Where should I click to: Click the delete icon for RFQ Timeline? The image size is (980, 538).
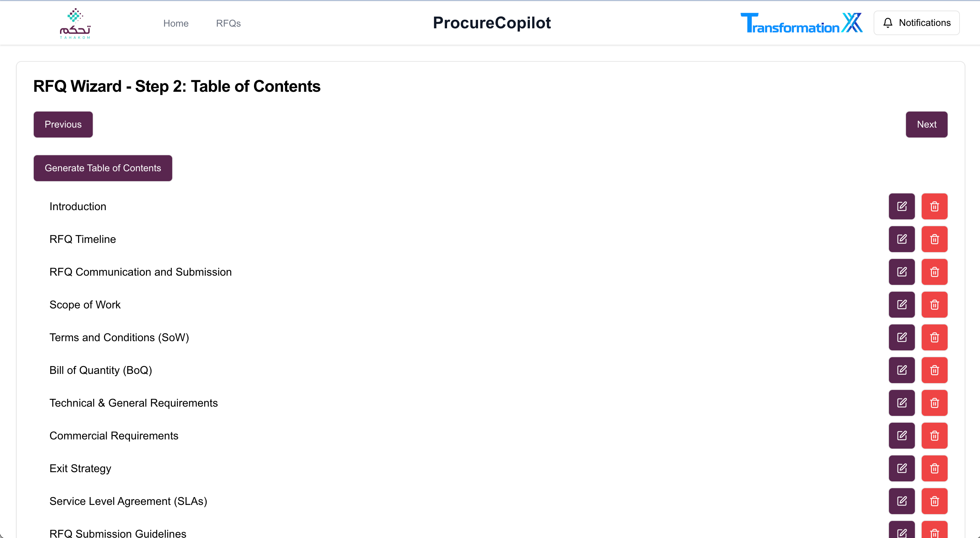(x=934, y=239)
